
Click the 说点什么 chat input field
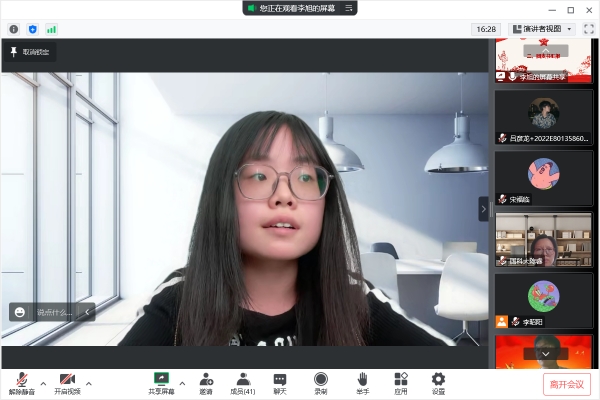[x=55, y=312]
